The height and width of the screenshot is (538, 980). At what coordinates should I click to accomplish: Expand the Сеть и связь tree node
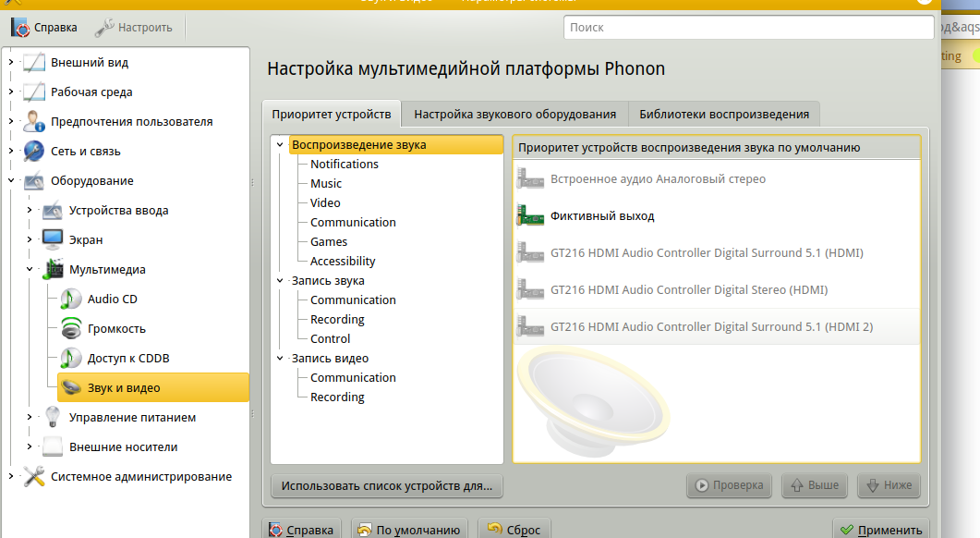pyautogui.click(x=11, y=151)
